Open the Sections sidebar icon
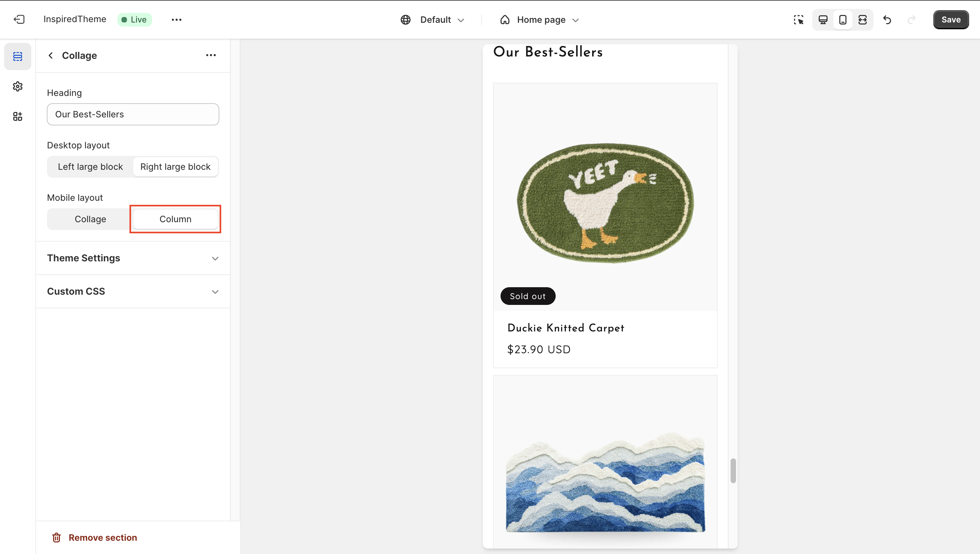Image resolution: width=980 pixels, height=554 pixels. pyautogui.click(x=17, y=56)
